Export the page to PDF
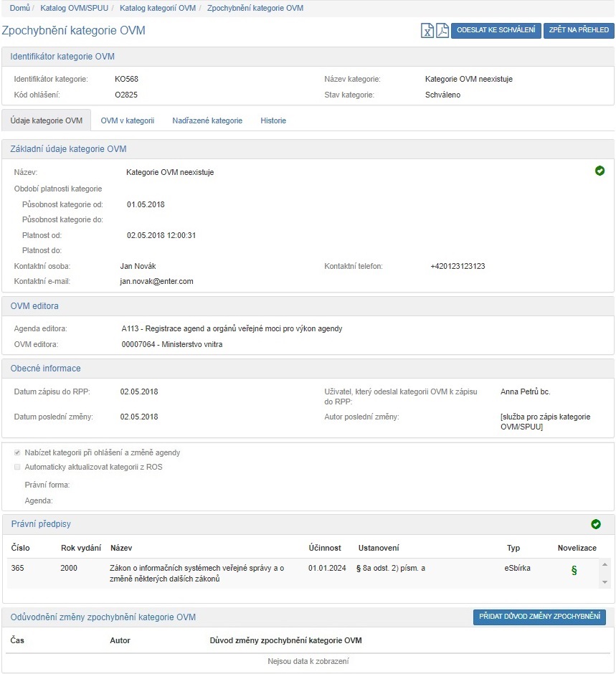 (x=442, y=31)
